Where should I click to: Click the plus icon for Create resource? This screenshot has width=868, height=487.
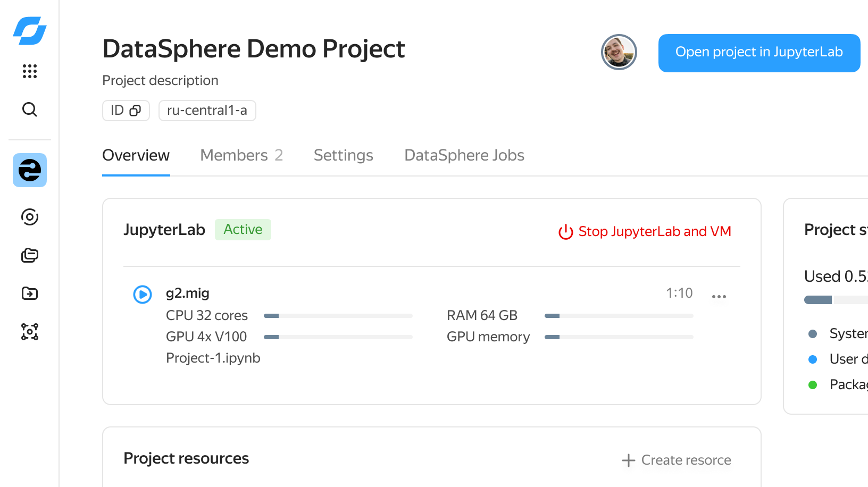coord(629,460)
